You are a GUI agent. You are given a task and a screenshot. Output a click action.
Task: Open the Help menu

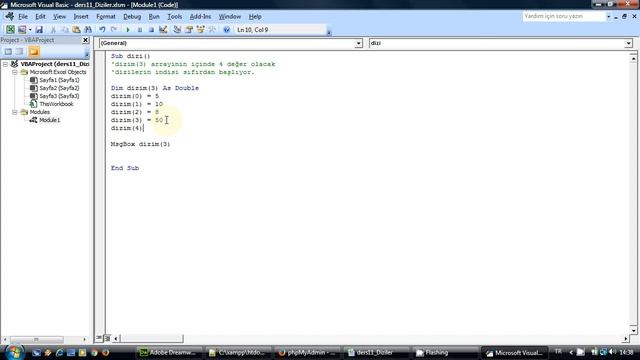[x=255, y=17]
